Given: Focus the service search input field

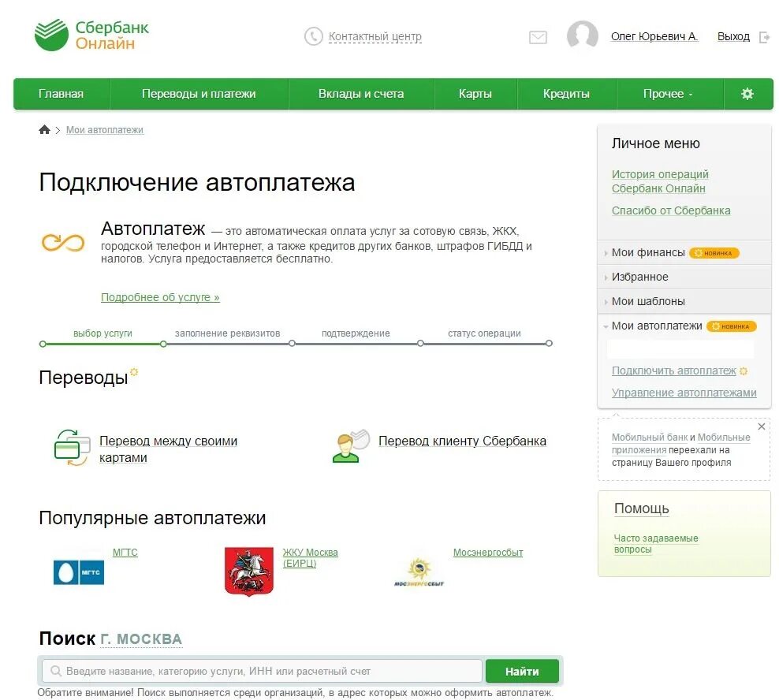Looking at the screenshot, I should (262, 671).
